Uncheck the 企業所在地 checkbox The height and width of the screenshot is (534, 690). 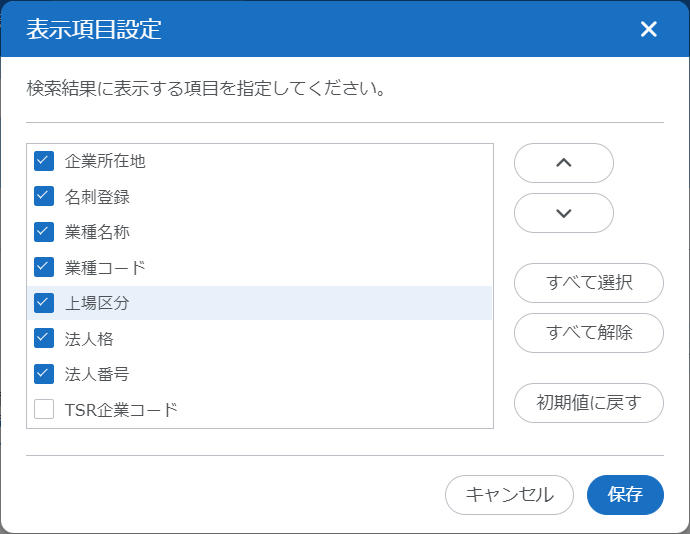click(x=44, y=160)
